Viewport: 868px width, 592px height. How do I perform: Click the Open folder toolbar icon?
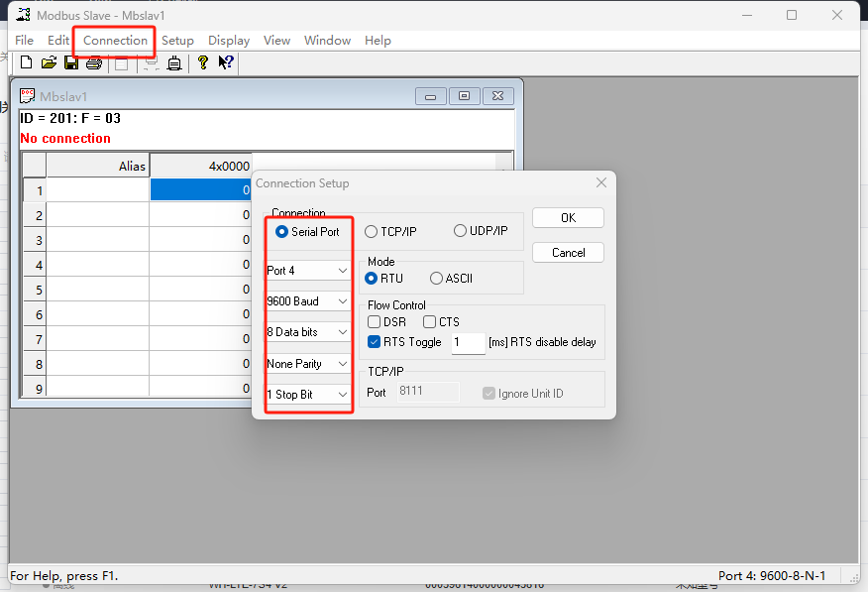coord(49,63)
